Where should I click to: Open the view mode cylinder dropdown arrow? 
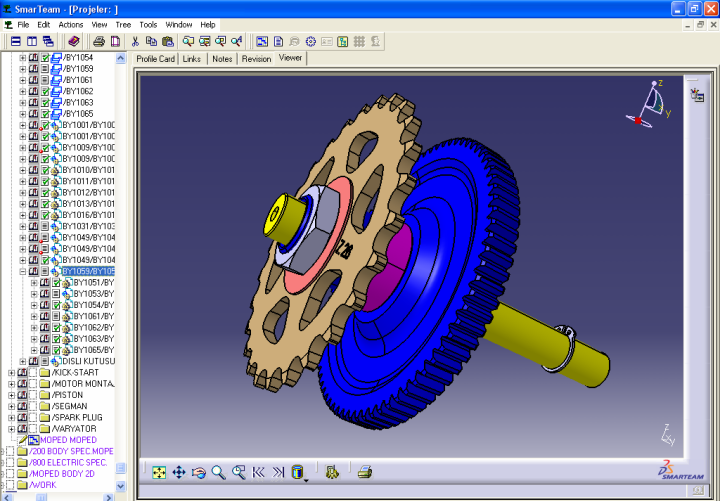306,480
